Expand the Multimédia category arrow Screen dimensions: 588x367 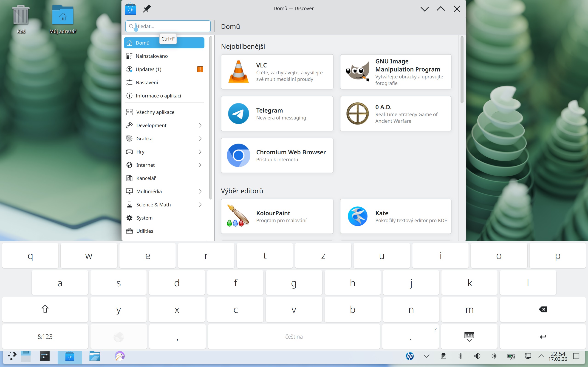click(x=200, y=192)
